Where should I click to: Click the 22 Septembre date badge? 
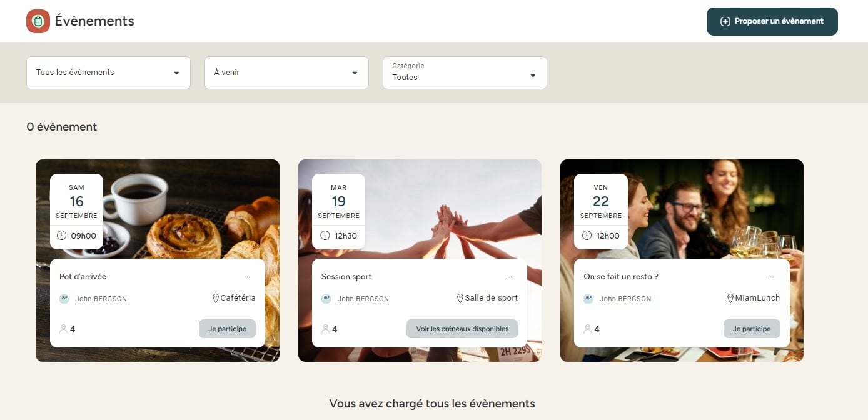(601, 211)
